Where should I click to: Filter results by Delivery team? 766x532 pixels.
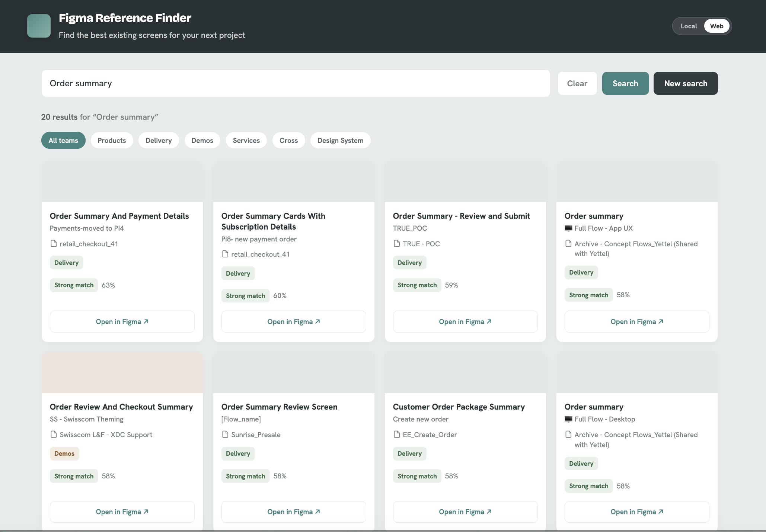pyautogui.click(x=159, y=140)
